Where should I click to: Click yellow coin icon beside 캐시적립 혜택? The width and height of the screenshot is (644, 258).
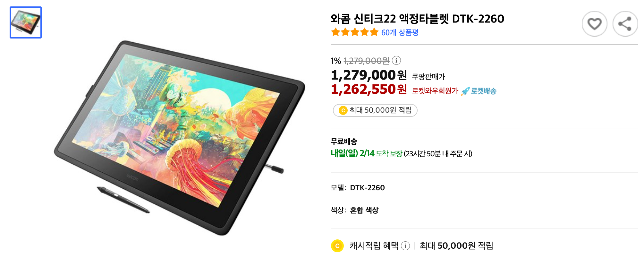[x=337, y=246]
